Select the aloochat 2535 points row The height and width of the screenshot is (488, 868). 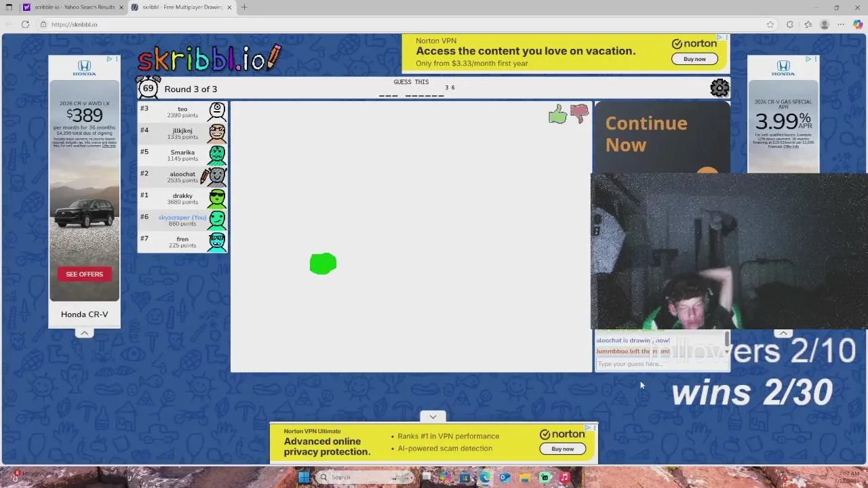[x=182, y=177]
